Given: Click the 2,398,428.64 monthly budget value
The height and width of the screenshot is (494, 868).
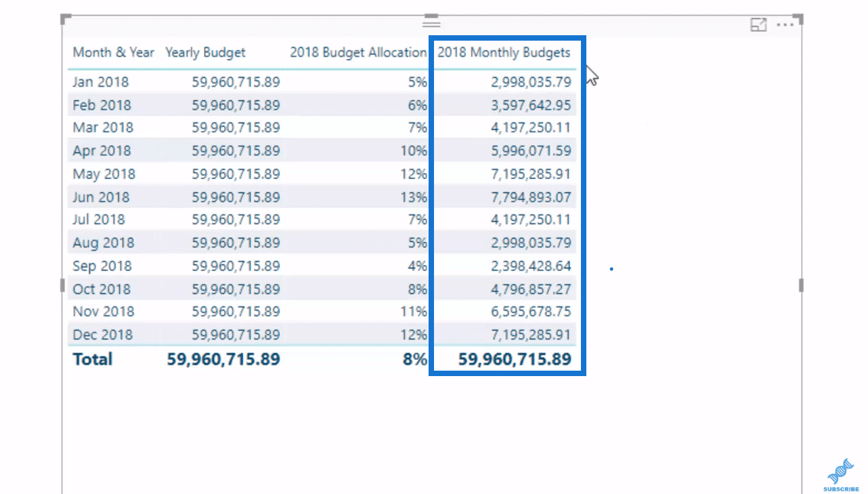Looking at the screenshot, I should [531, 266].
